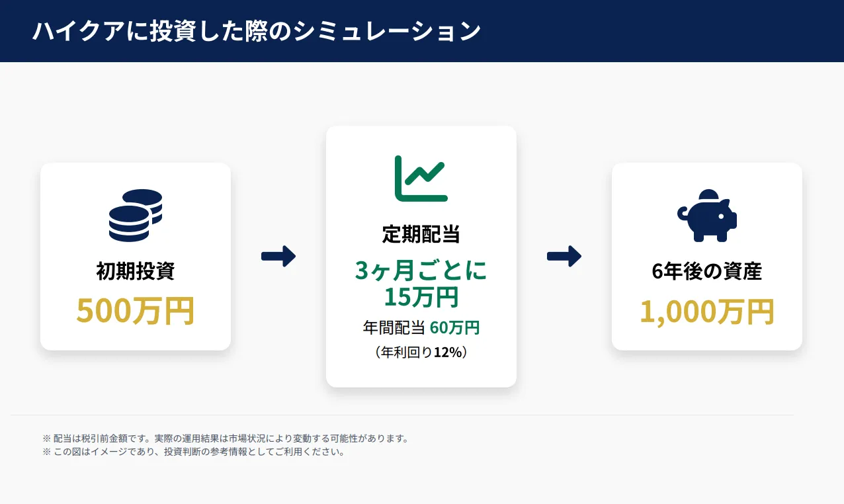Click the (年利回り12%) yield note
This screenshot has width=844, height=504.
click(x=421, y=353)
